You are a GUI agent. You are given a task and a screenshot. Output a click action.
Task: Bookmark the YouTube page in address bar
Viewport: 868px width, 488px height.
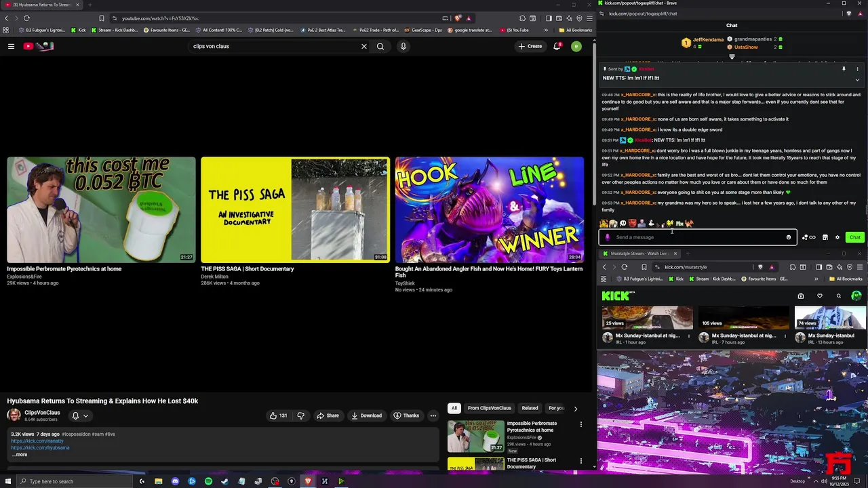click(102, 18)
